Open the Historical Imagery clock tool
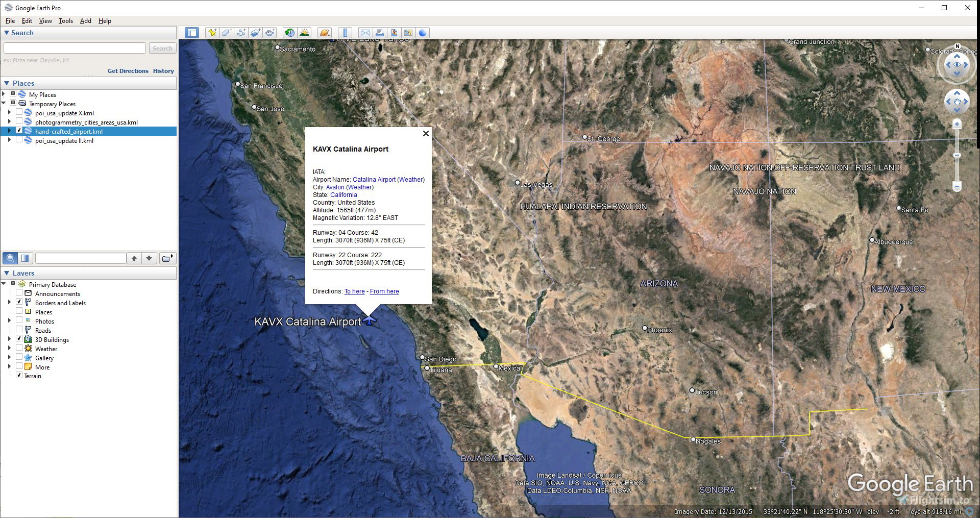 point(289,33)
